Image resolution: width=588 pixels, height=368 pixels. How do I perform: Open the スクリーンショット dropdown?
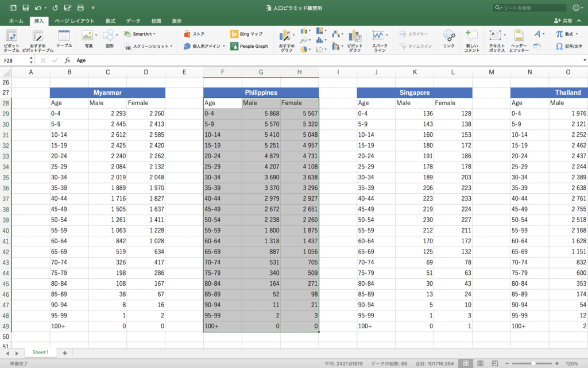171,46
